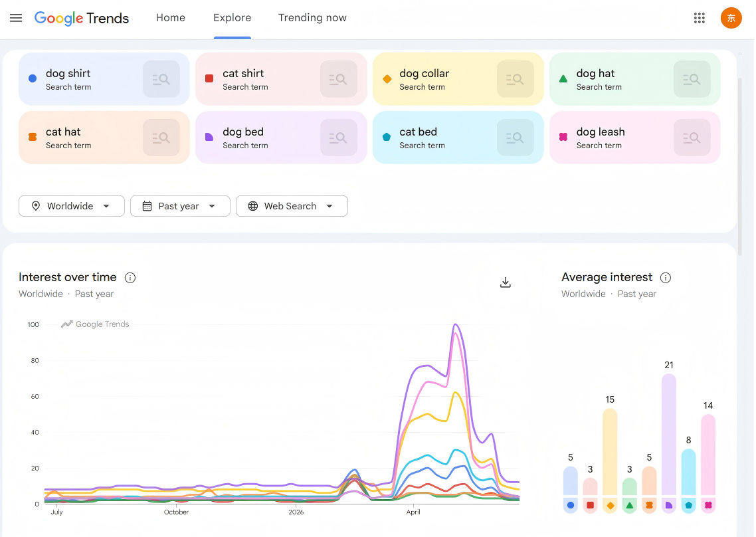Click the Google Trends logo
This screenshot has height=537, width=756.
click(82, 19)
